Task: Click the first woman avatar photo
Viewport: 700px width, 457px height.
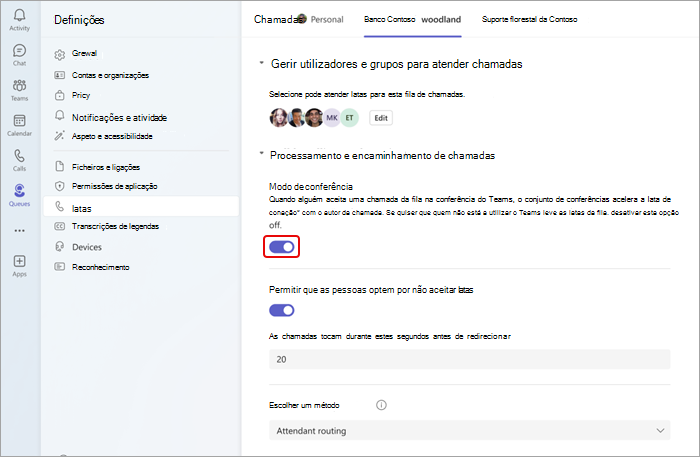Action: pos(278,118)
